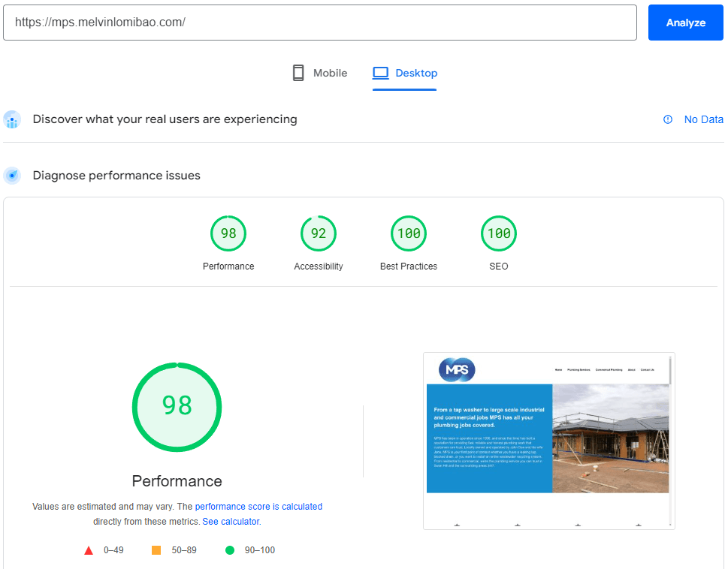Click the diagnose performance issues icon
728x569 pixels.
(x=12, y=176)
